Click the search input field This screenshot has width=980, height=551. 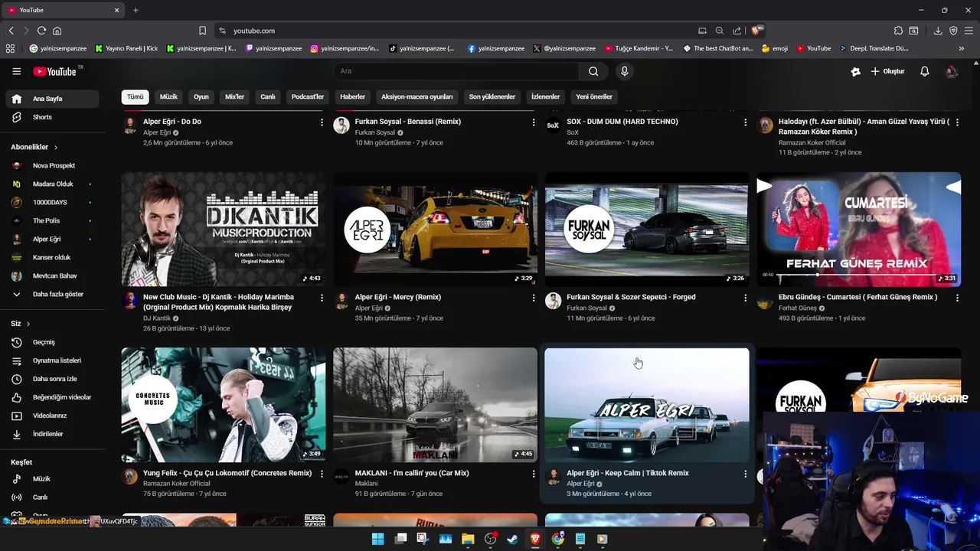[x=456, y=71]
